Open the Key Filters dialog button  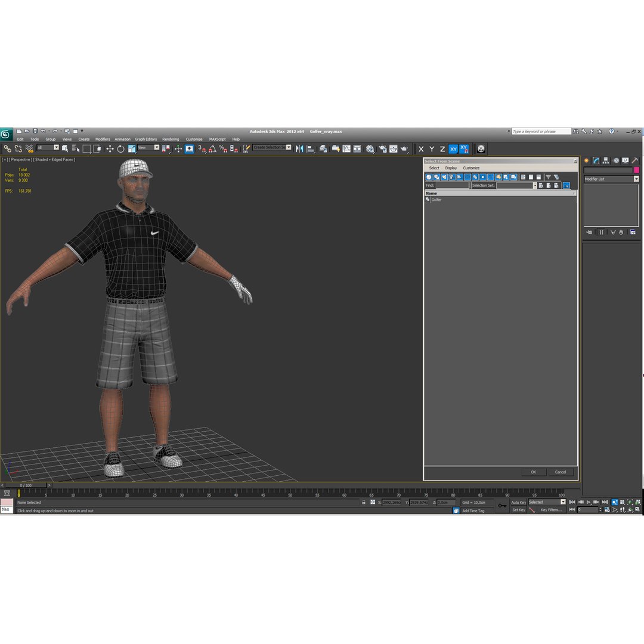550,510
